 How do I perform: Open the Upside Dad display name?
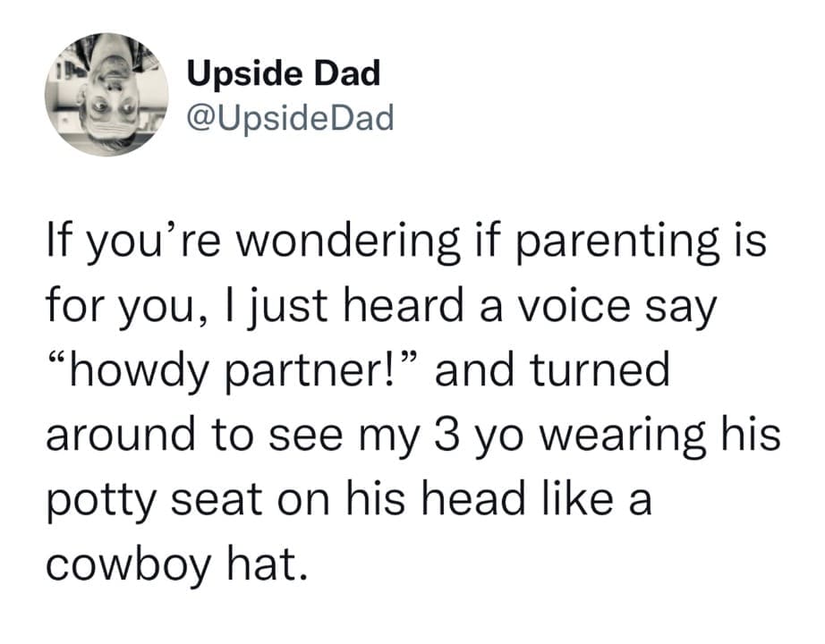(284, 74)
